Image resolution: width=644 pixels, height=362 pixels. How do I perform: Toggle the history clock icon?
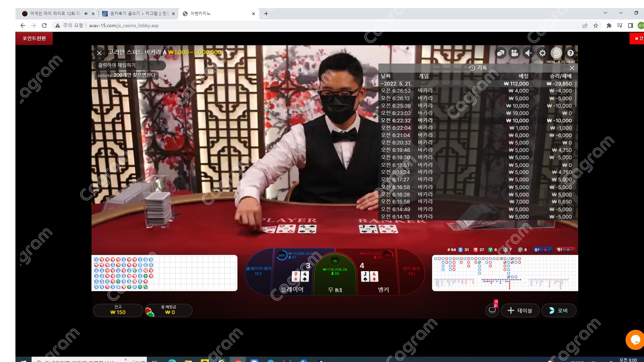pyautogui.click(x=556, y=53)
